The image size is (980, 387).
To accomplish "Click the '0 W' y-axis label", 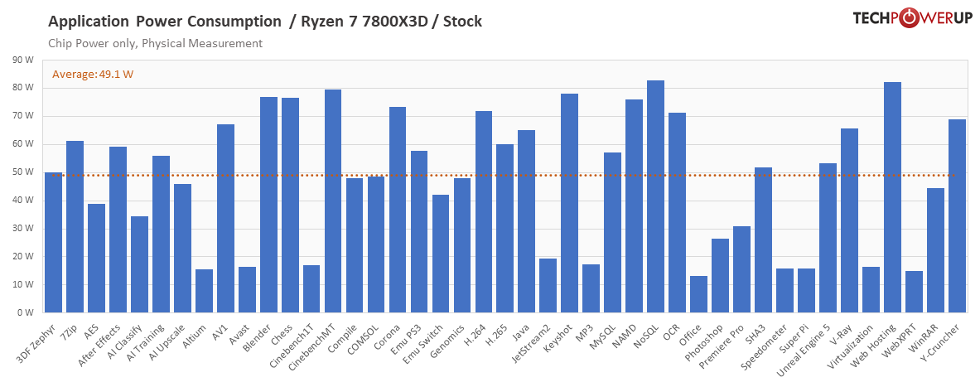I will tap(25, 312).
